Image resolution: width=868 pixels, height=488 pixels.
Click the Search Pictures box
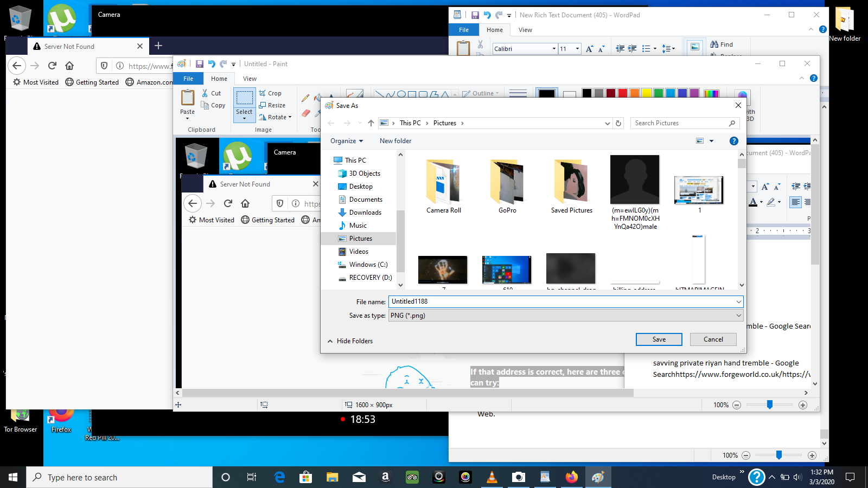tap(685, 123)
